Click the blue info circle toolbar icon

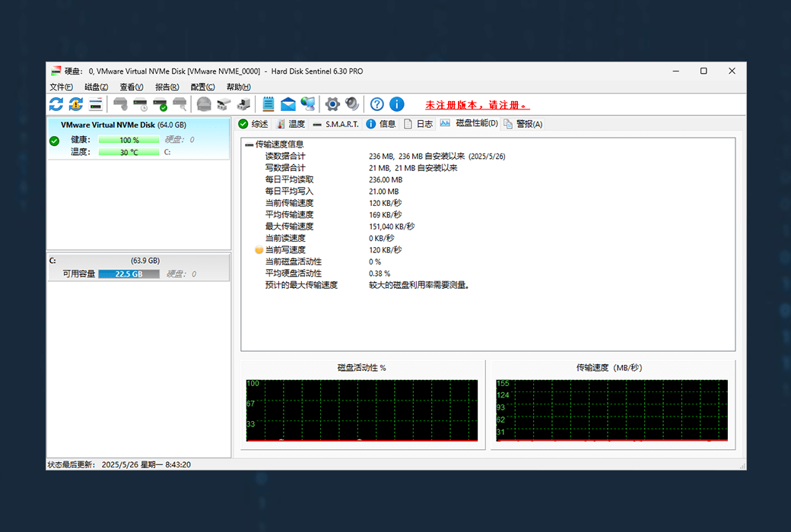pos(397,104)
